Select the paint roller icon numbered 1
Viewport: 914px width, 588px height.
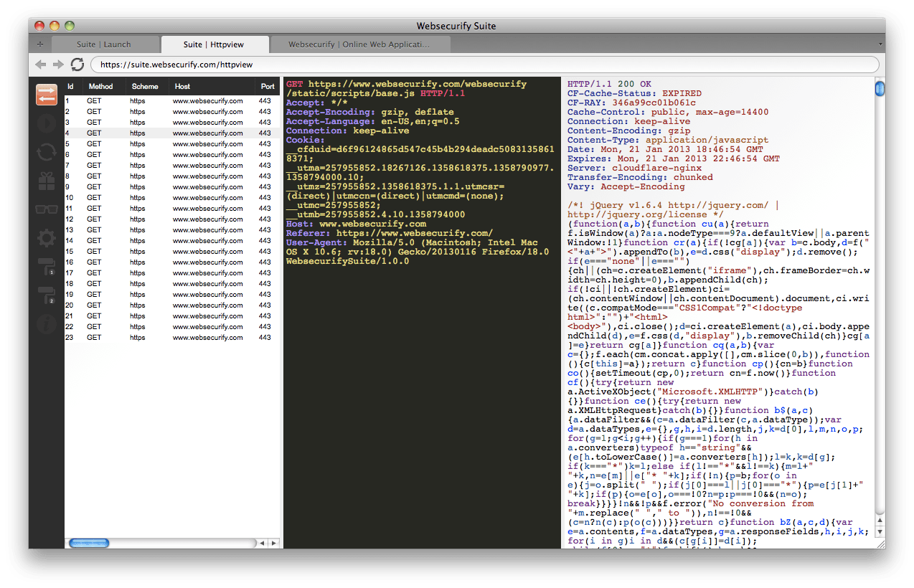click(47, 267)
